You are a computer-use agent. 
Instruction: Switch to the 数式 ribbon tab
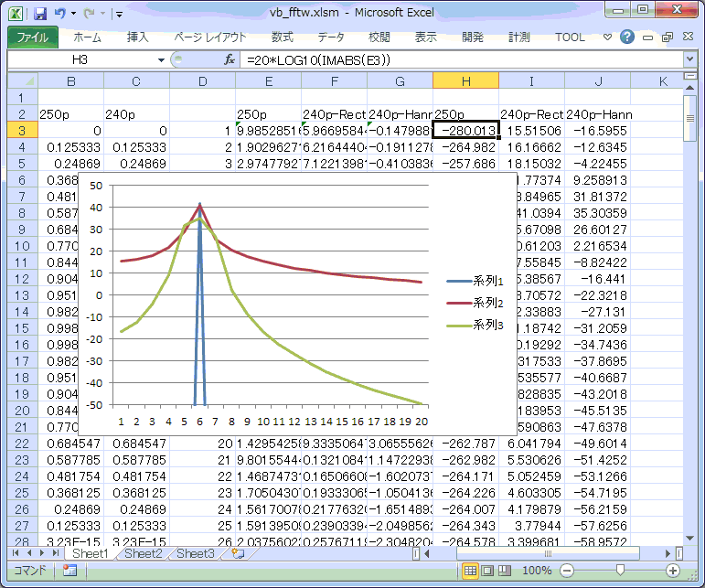click(283, 37)
